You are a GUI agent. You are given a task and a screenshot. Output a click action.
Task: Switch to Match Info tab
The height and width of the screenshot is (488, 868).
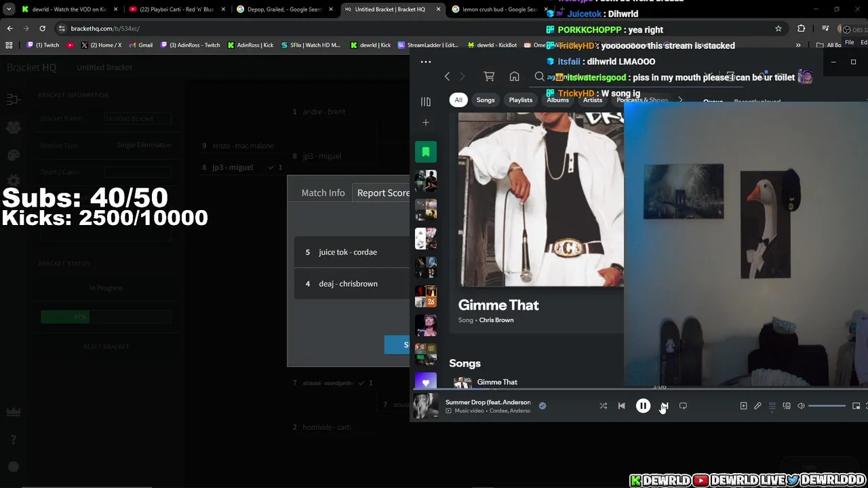323,192
